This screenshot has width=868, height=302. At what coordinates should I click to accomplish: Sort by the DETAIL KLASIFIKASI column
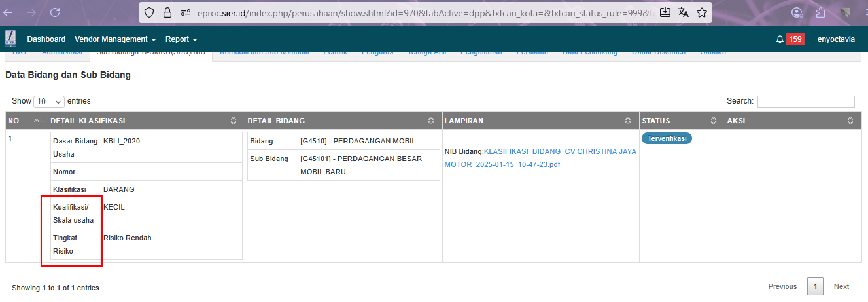point(234,121)
